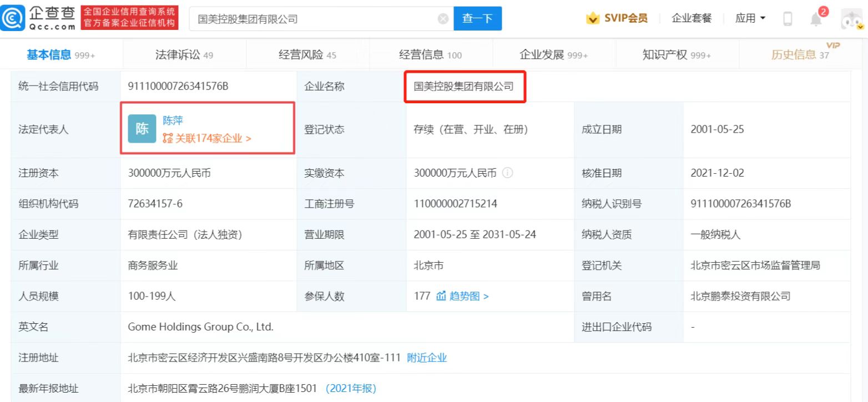Select industry 商务服务业

pyautogui.click(x=153, y=265)
